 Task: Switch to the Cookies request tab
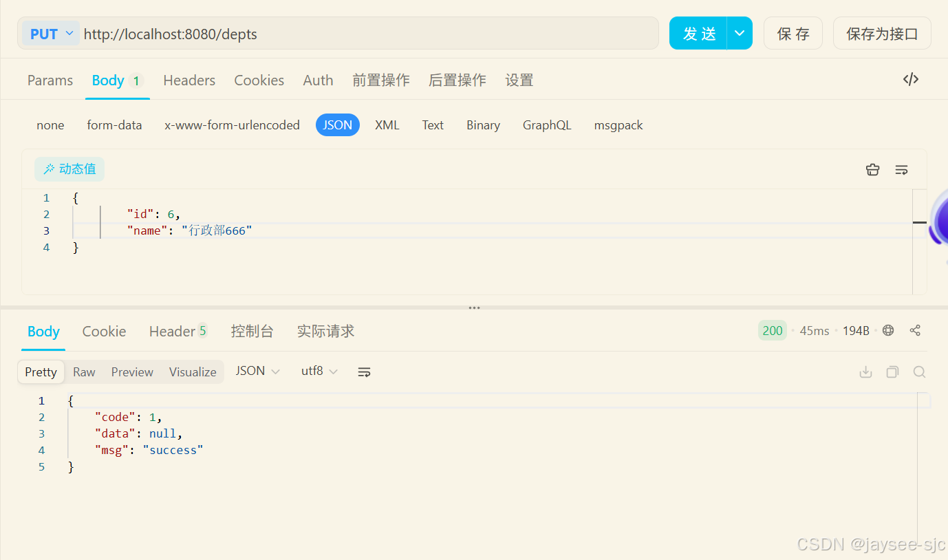click(x=259, y=80)
